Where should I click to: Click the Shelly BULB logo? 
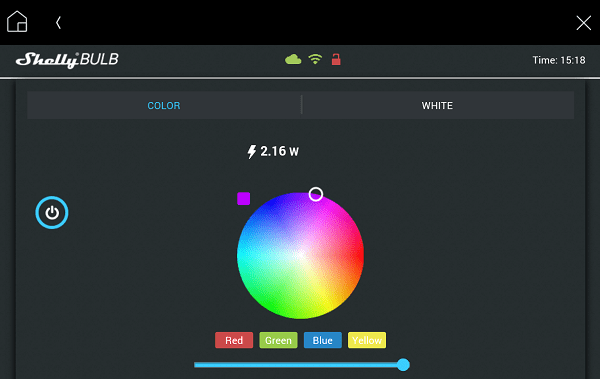pyautogui.click(x=67, y=60)
